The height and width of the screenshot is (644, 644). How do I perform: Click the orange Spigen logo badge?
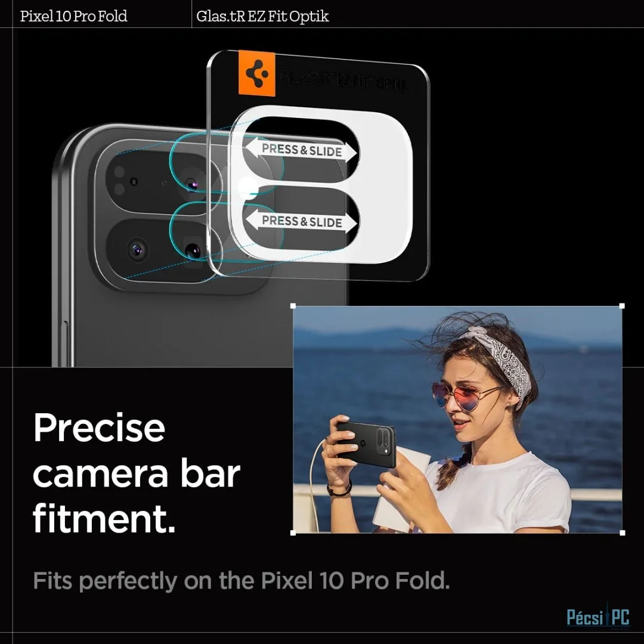pyautogui.click(x=256, y=73)
